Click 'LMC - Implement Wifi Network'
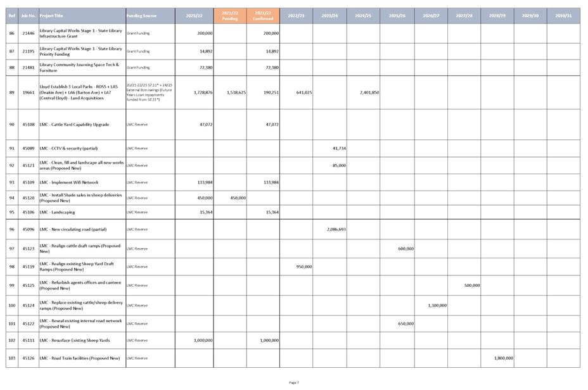 (69, 182)
